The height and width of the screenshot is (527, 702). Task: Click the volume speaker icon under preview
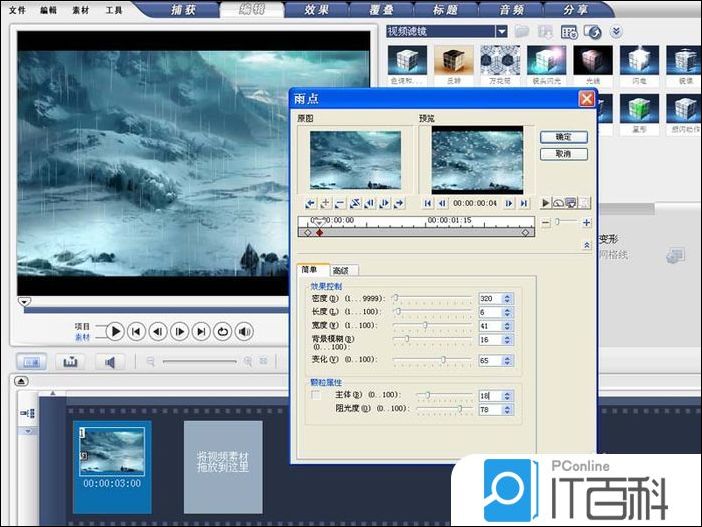click(245, 331)
